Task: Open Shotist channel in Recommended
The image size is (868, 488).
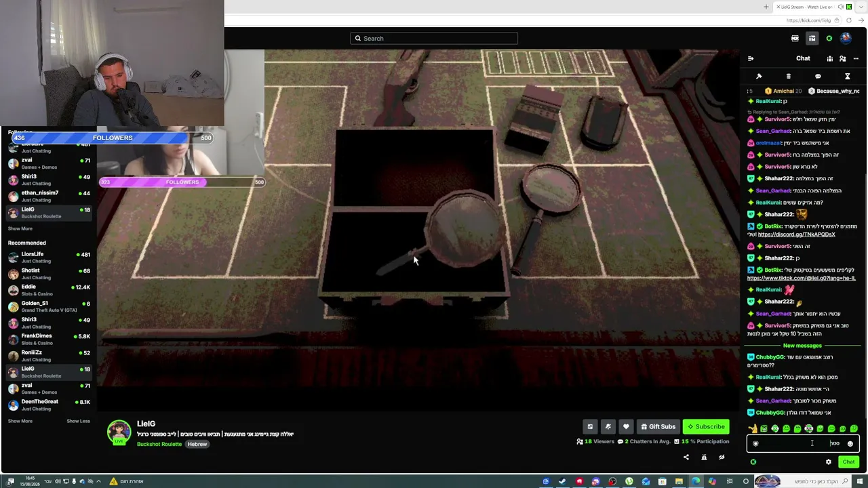Action: [49, 274]
